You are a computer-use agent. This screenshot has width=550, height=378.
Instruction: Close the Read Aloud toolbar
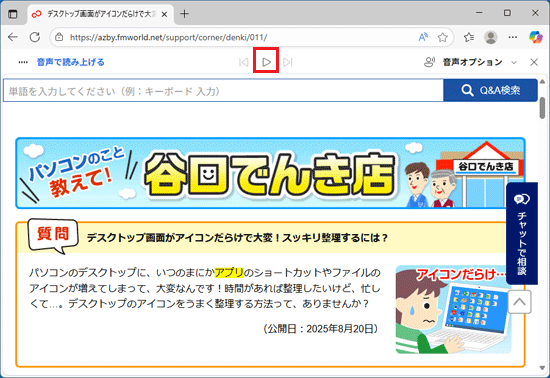(x=534, y=62)
